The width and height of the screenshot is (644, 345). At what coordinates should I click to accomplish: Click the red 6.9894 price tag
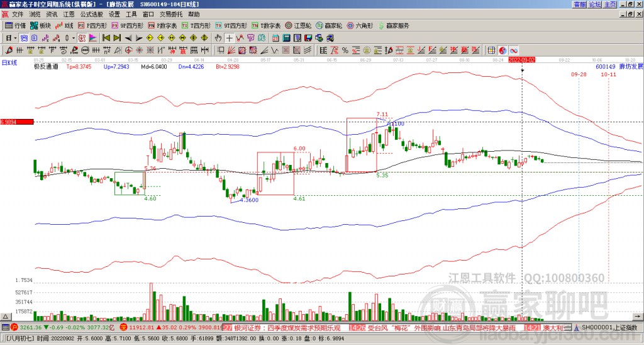coord(16,122)
